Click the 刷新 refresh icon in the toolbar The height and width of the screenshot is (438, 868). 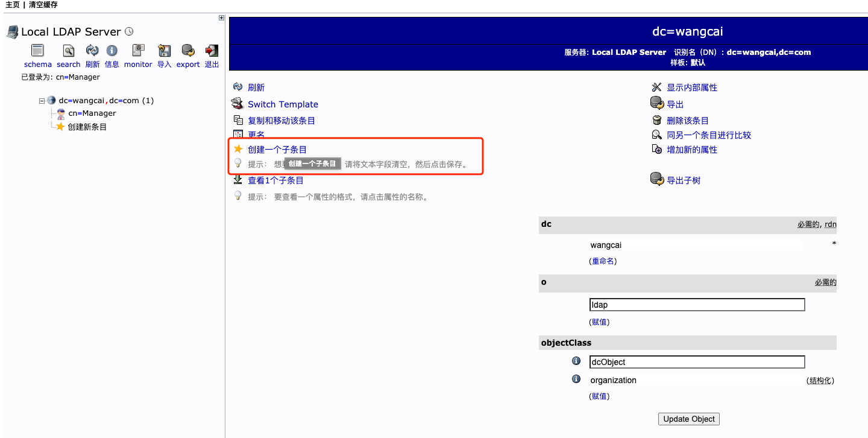pos(92,51)
